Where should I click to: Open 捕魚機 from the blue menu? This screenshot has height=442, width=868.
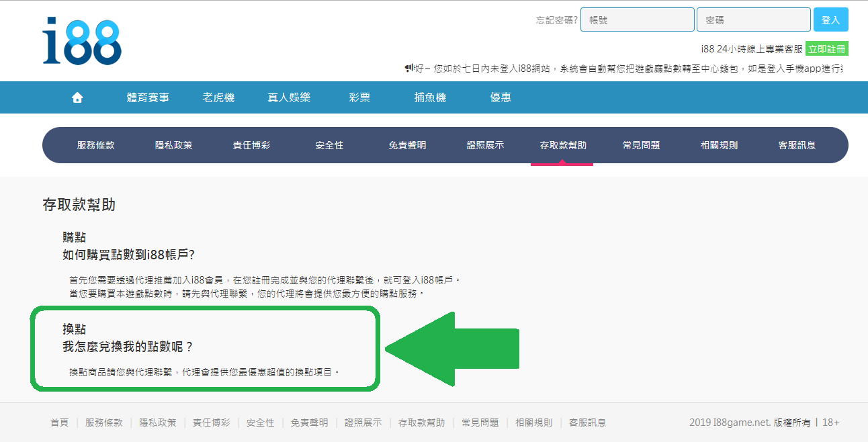(430, 97)
